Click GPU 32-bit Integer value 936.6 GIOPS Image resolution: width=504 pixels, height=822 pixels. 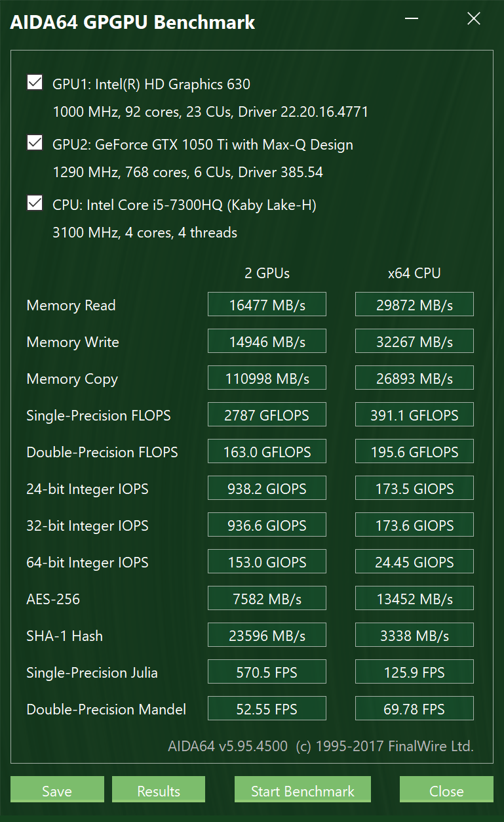[x=267, y=525]
